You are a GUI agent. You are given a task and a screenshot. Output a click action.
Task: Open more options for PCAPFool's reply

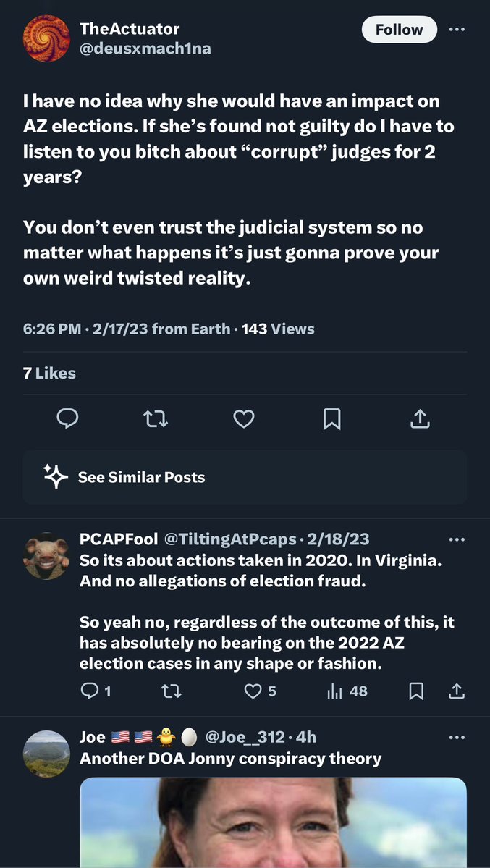[457, 539]
